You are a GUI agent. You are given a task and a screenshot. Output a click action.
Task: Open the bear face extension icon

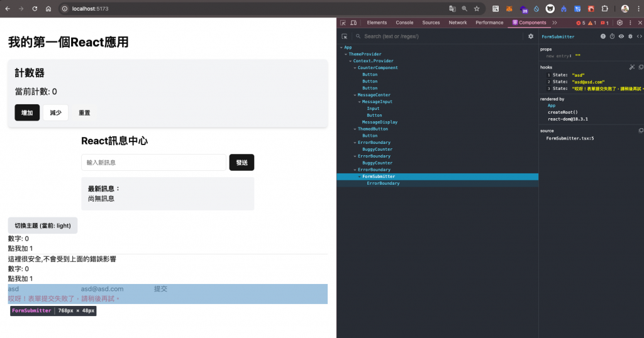[x=550, y=9]
